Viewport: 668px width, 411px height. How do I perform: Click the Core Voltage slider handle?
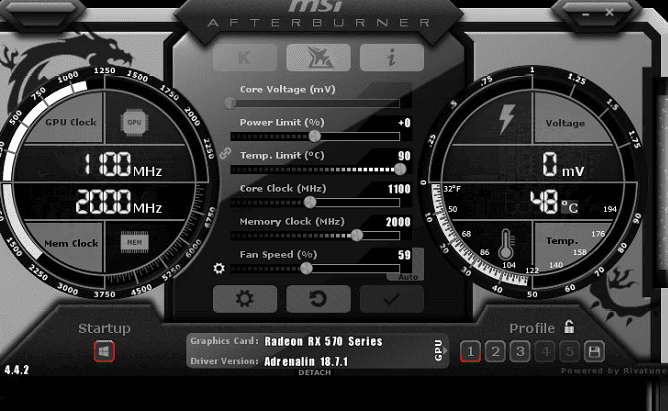[x=230, y=103]
